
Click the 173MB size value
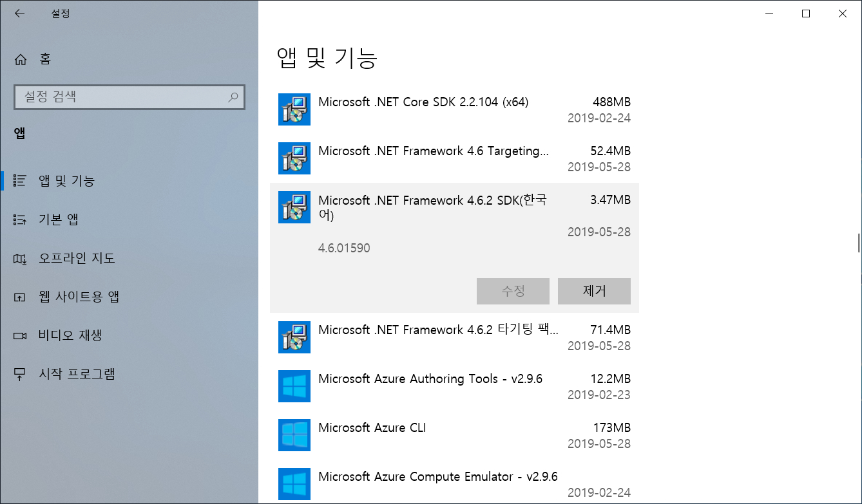pyautogui.click(x=611, y=427)
